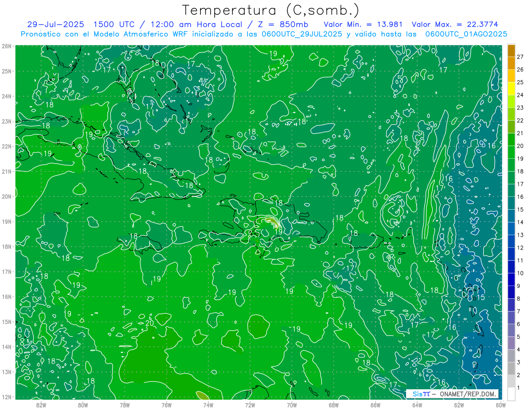Click the '27' label on the color scale
Viewport: 532px width, 411px height.
click(x=520, y=57)
